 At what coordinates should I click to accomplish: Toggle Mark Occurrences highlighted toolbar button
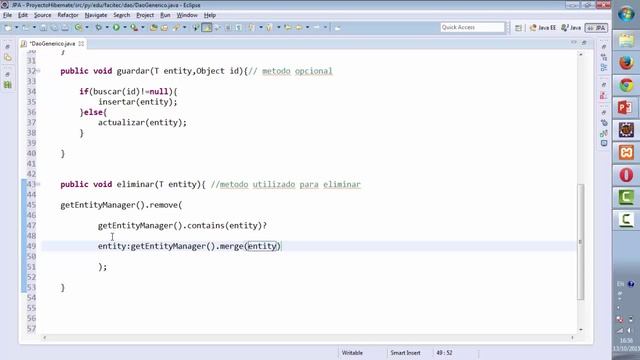click(207, 28)
